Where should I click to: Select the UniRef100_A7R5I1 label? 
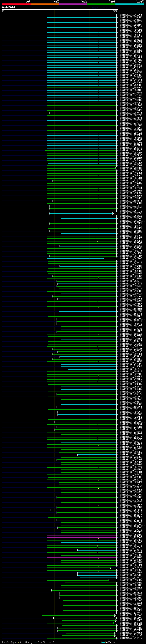click(x=131, y=321)
